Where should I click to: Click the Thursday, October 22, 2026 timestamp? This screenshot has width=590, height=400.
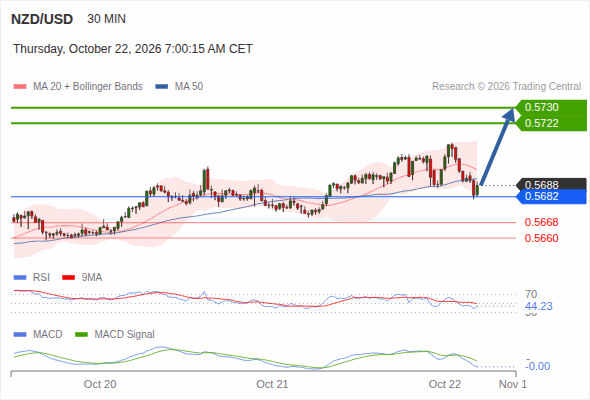[x=133, y=49]
